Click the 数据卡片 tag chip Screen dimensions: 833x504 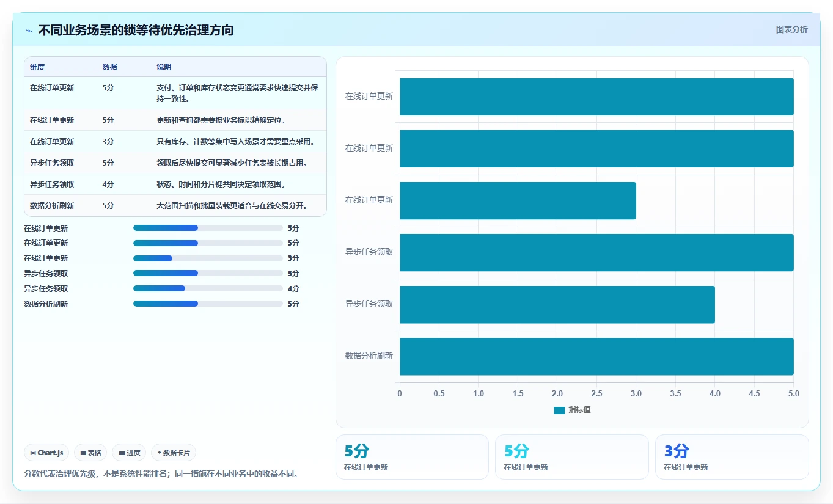click(x=174, y=453)
